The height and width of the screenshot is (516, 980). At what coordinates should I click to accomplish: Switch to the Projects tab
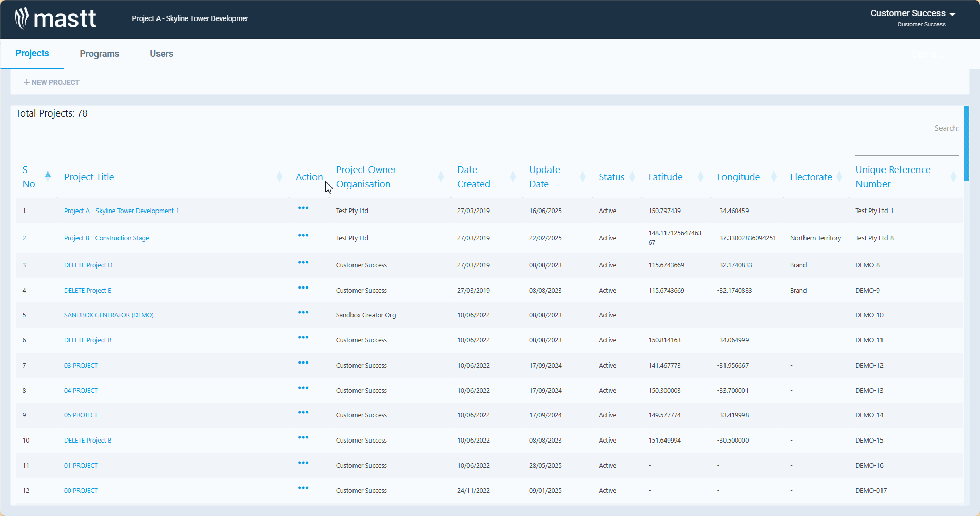pyautogui.click(x=32, y=53)
